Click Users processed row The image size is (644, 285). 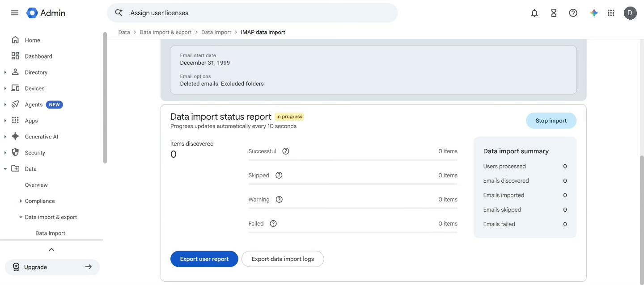pos(525,166)
